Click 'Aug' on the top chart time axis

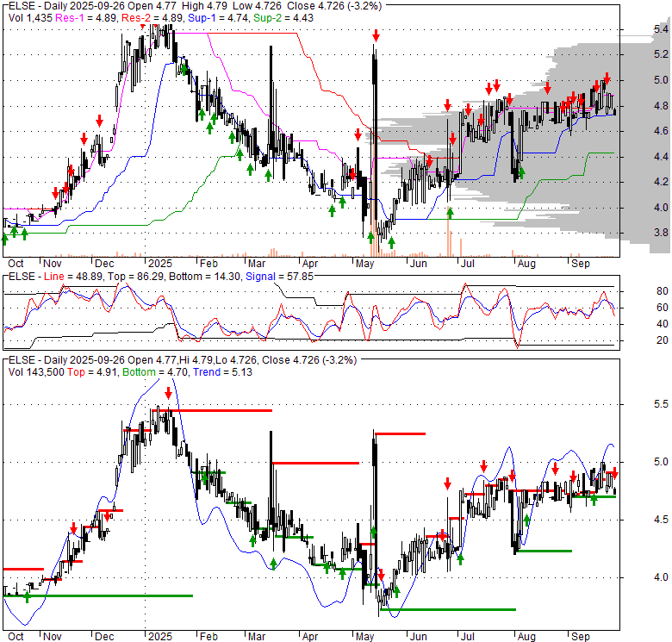(x=526, y=264)
